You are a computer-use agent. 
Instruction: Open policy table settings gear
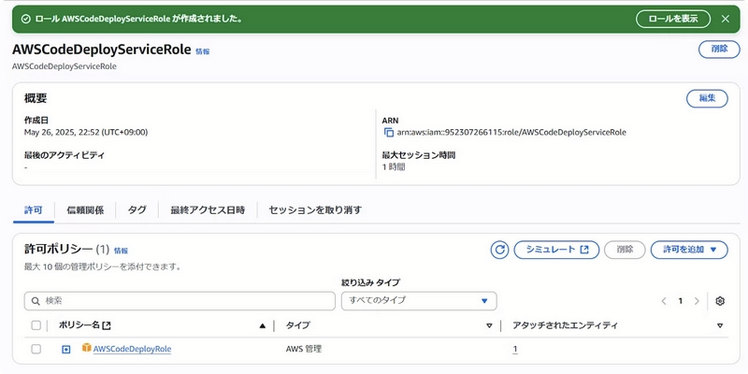[720, 301]
